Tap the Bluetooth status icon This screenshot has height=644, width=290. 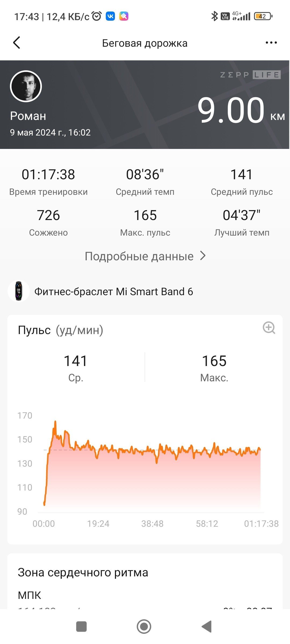click(214, 16)
